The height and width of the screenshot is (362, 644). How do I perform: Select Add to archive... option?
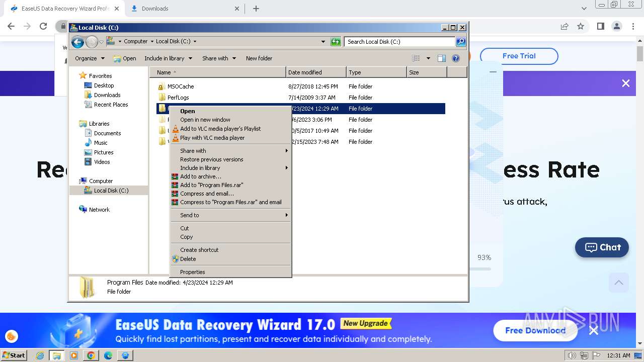(230, 176)
